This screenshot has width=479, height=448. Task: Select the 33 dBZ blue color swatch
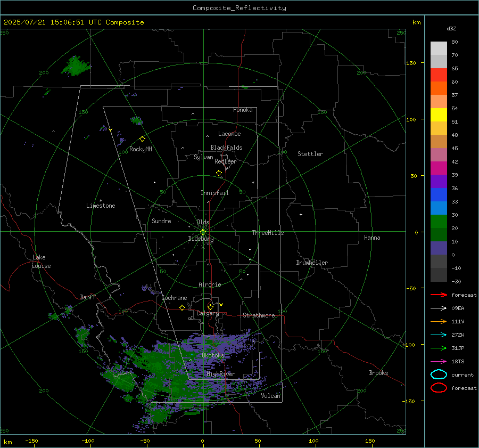(439, 195)
